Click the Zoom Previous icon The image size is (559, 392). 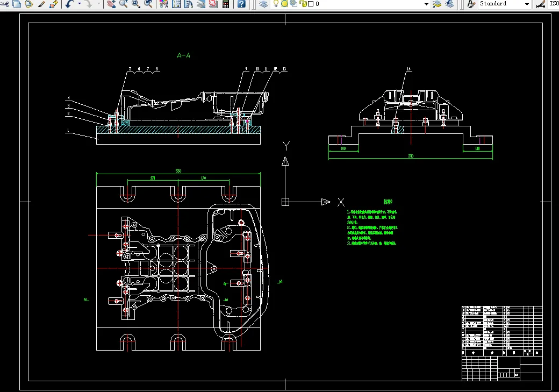(148, 4)
